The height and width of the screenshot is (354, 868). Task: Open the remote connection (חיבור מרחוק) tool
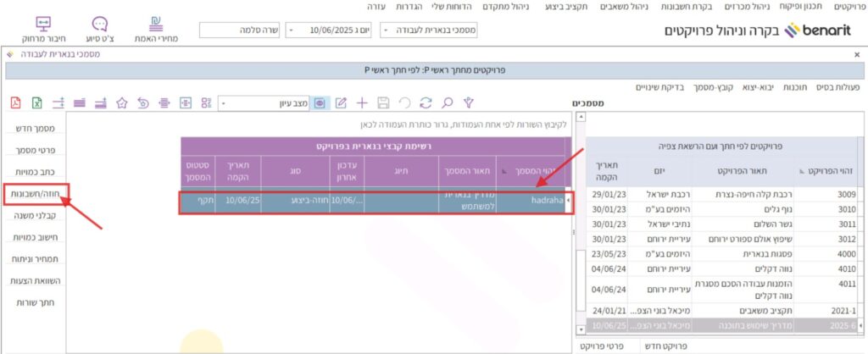pos(44,30)
